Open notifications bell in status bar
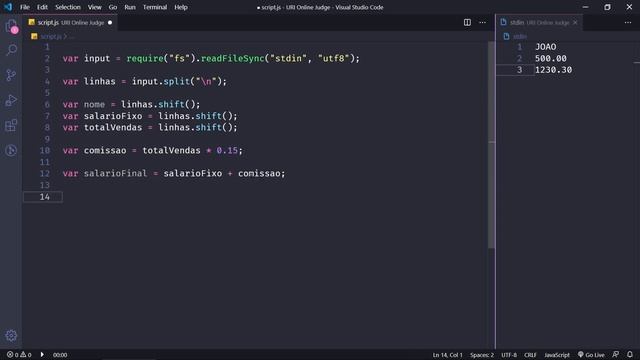Screen dimensions: 640x360 pos(630,355)
